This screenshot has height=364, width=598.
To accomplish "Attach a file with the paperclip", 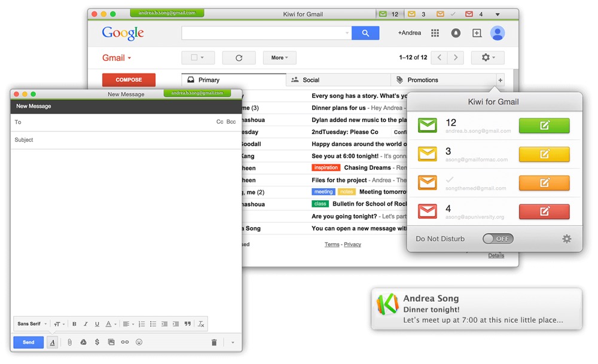I will [69, 342].
